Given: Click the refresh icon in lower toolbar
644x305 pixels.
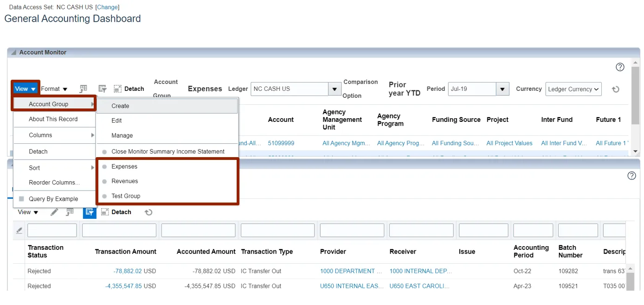Looking at the screenshot, I should [x=148, y=212].
